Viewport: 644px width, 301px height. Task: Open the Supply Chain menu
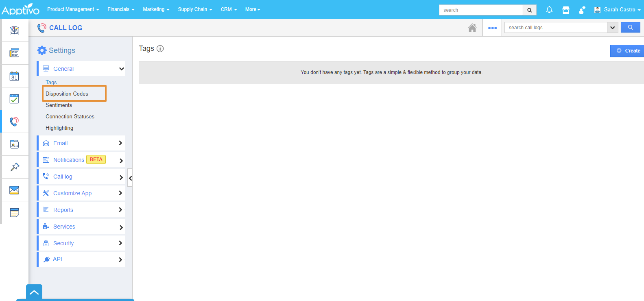195,9
